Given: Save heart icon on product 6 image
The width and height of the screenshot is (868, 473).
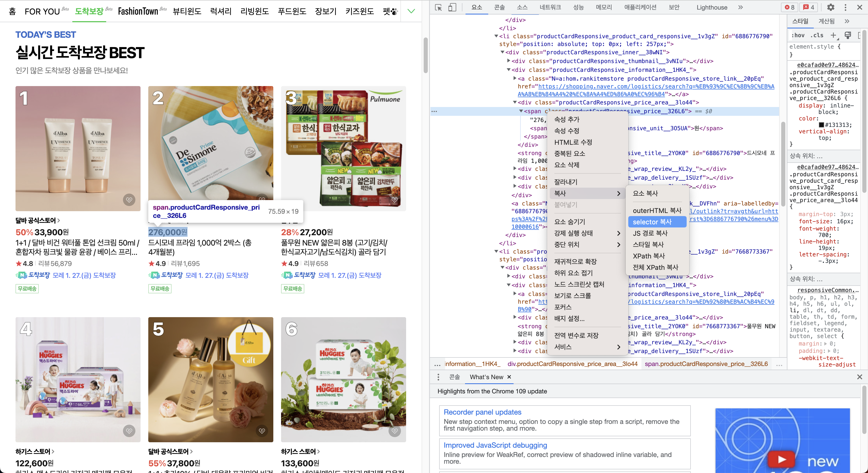Looking at the screenshot, I should 394,431.
